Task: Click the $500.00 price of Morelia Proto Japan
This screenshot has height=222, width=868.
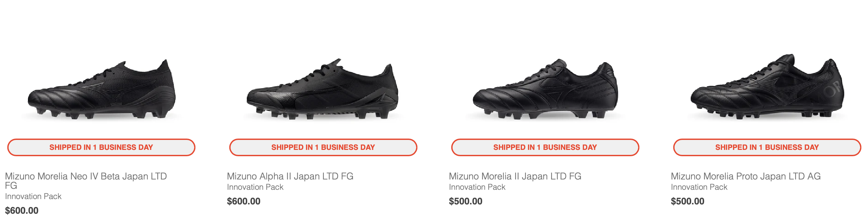Action: [687, 201]
